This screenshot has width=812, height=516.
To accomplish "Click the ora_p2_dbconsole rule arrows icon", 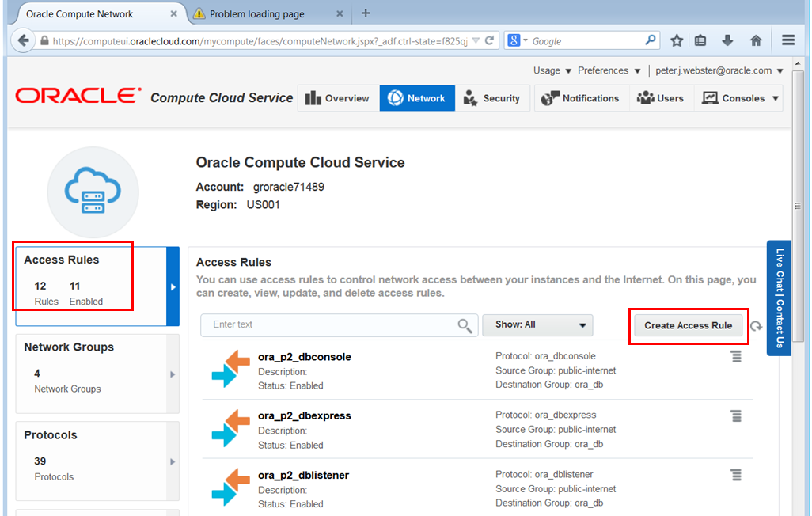I will coord(231,369).
